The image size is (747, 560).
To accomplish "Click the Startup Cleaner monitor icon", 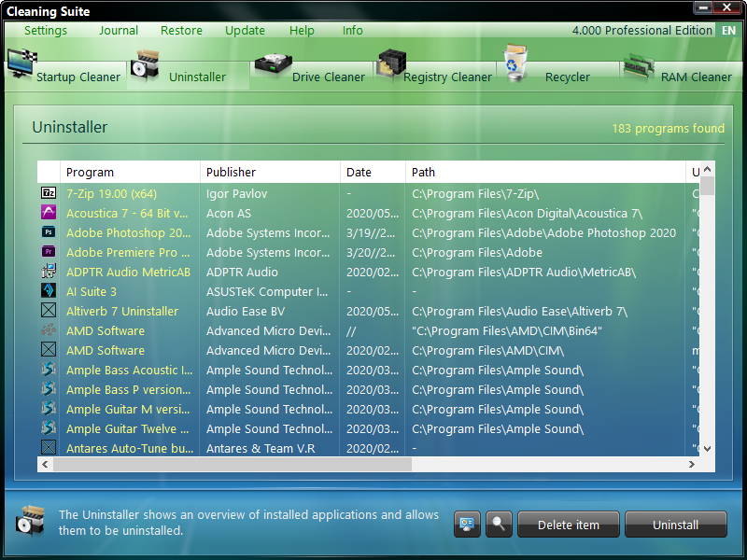I will click(21, 63).
